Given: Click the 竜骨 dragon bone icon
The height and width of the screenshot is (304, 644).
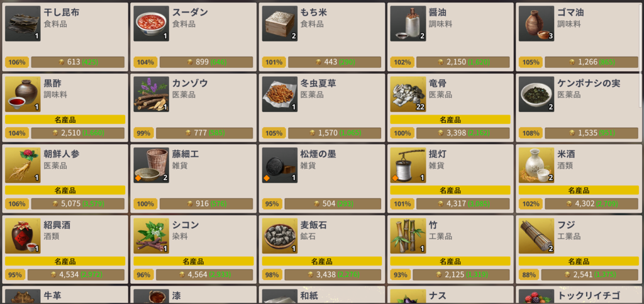Looking at the screenshot, I should click(408, 94).
